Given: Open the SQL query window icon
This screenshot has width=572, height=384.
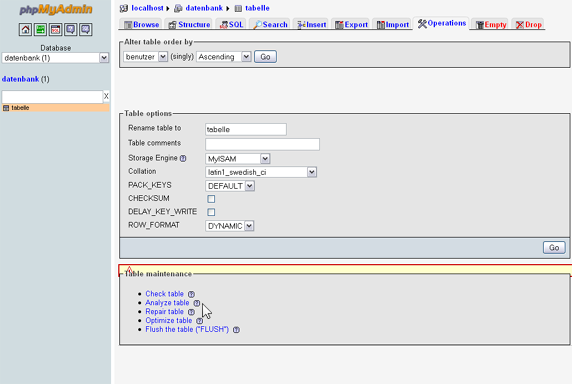Looking at the screenshot, I should click(55, 30).
